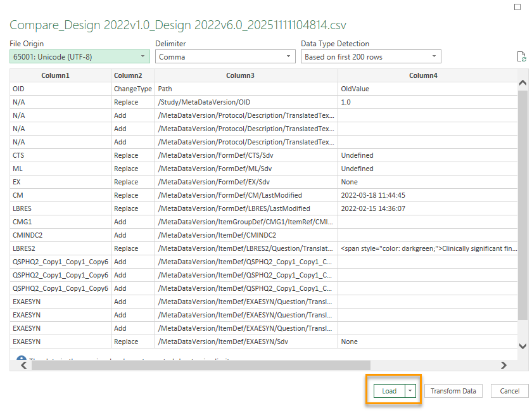Viewport: 532px width, 415px height.
Task: Click the Load button
Action: [389, 391]
